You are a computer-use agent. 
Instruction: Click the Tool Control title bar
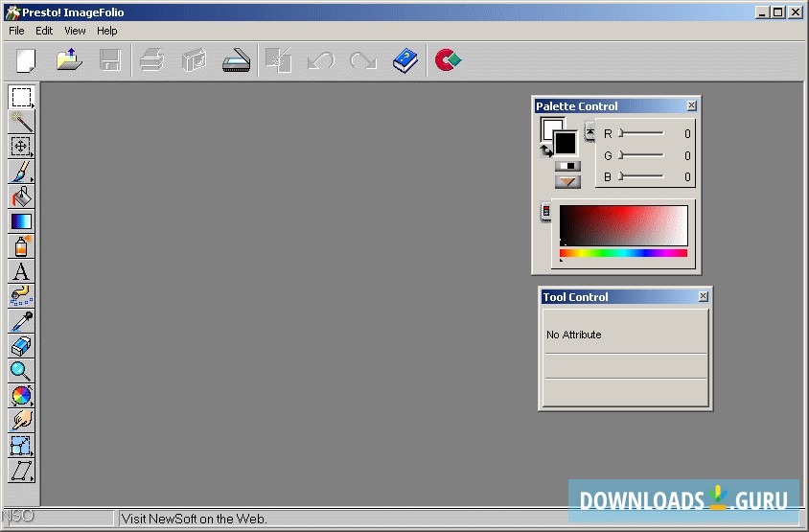click(x=625, y=296)
